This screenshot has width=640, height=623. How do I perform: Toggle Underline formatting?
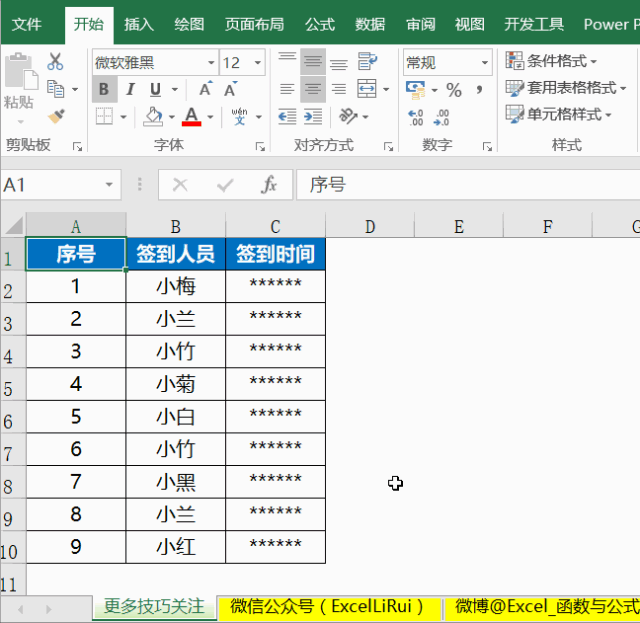click(156, 89)
